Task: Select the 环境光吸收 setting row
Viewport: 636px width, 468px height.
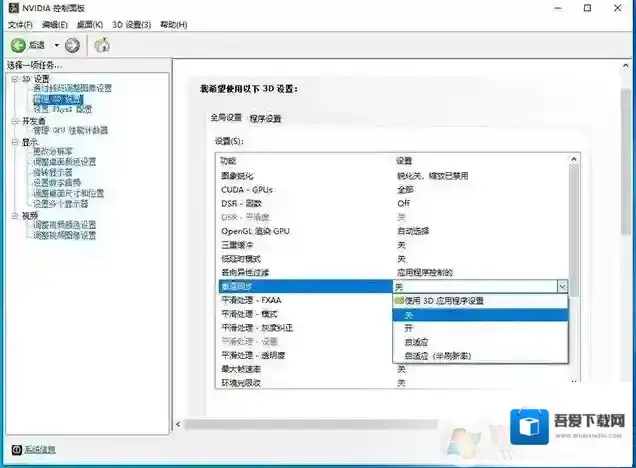Action: point(393,383)
